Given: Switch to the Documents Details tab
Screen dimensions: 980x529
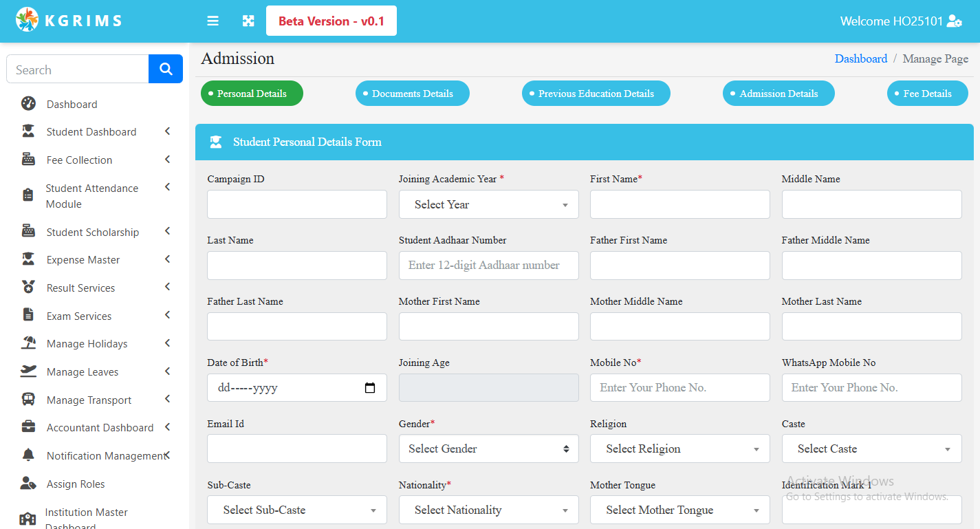Looking at the screenshot, I should pyautogui.click(x=412, y=94).
